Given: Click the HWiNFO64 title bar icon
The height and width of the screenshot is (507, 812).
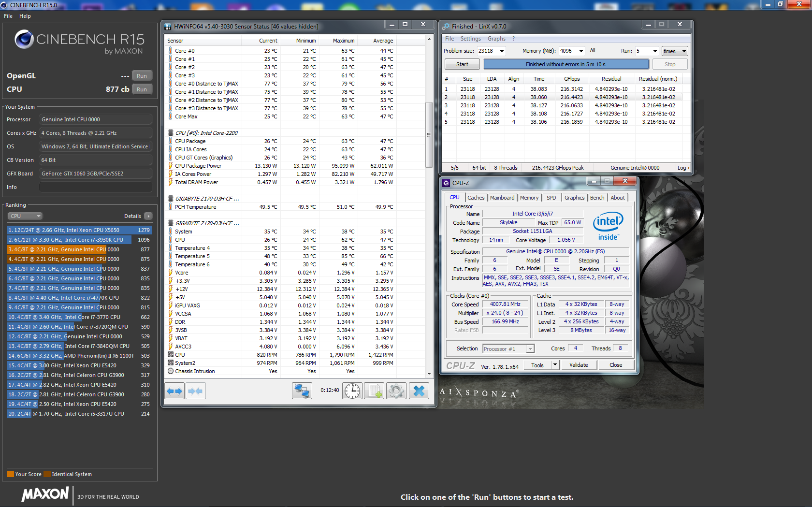Looking at the screenshot, I should click(x=168, y=27).
